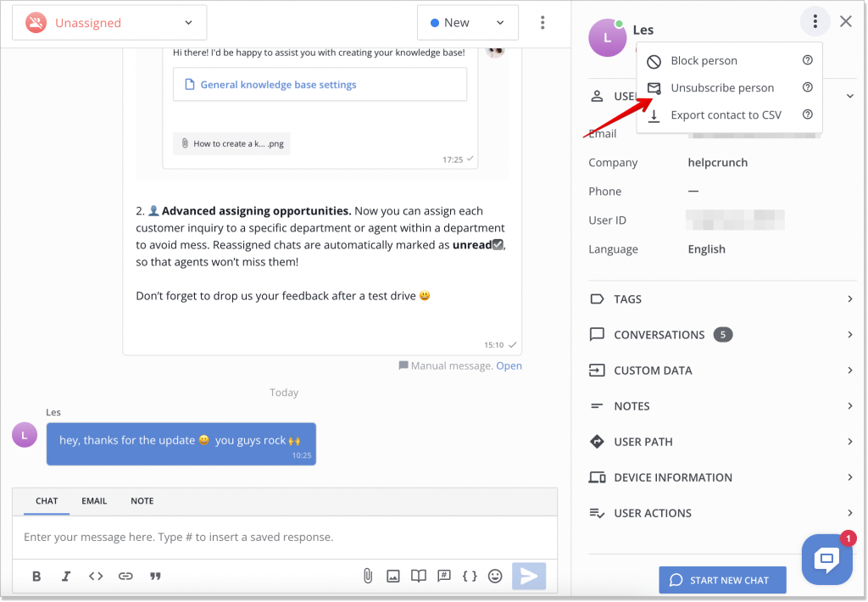Switch to the EMAIL tab

94,501
